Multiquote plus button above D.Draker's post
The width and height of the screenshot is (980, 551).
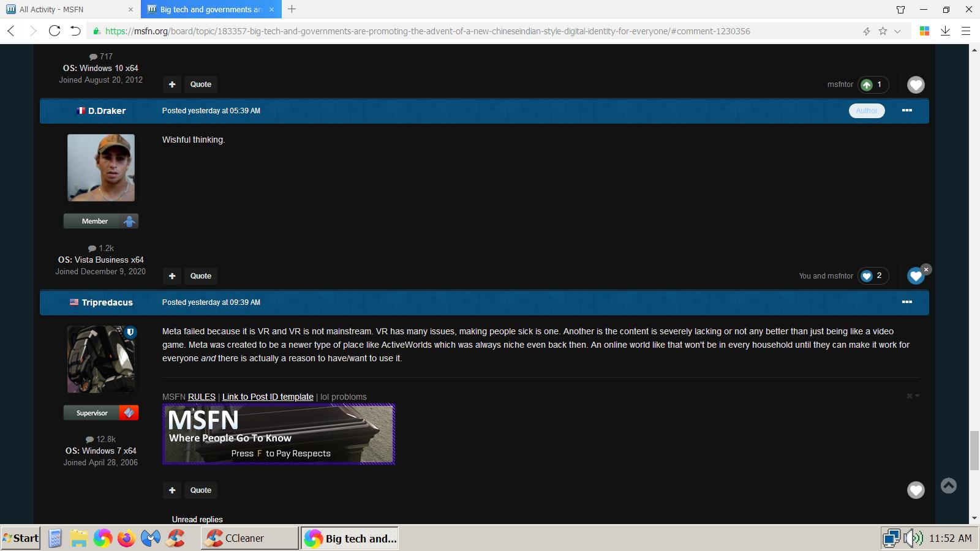pos(172,84)
